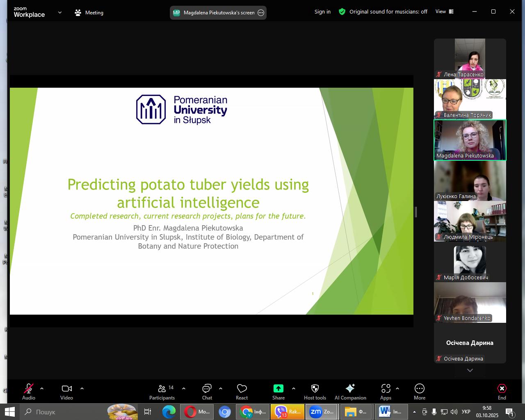The image size is (525, 420).
Task: Open the View layout menu
Action: pyautogui.click(x=444, y=12)
